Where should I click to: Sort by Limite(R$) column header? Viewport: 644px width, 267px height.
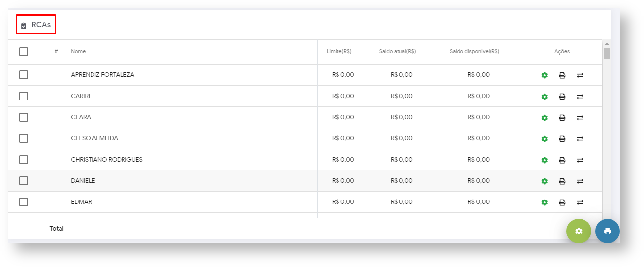pyautogui.click(x=339, y=52)
